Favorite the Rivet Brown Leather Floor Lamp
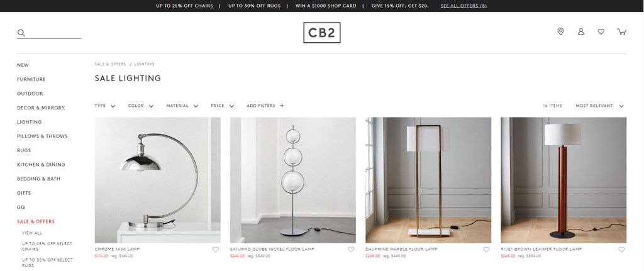644x271 pixels. pos(621,249)
